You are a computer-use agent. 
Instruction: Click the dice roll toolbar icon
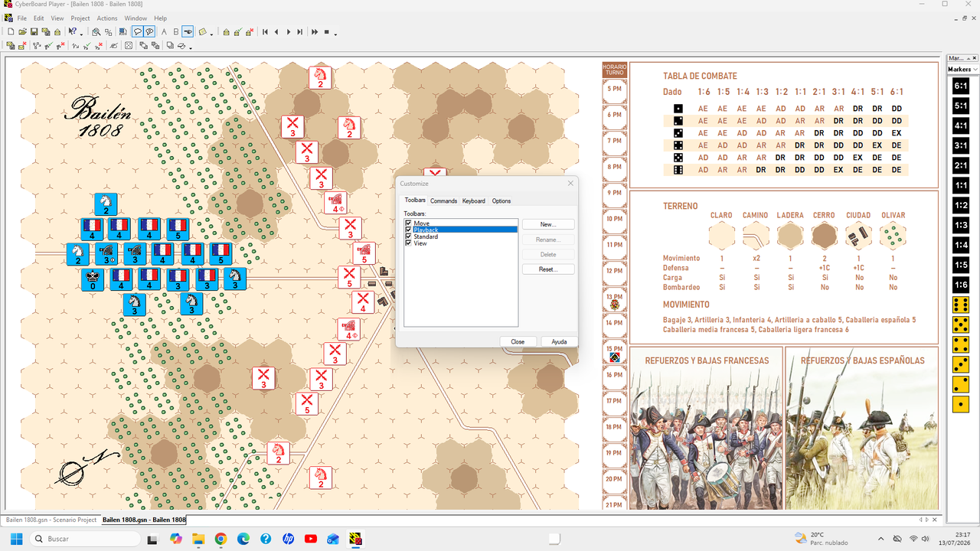tap(129, 45)
